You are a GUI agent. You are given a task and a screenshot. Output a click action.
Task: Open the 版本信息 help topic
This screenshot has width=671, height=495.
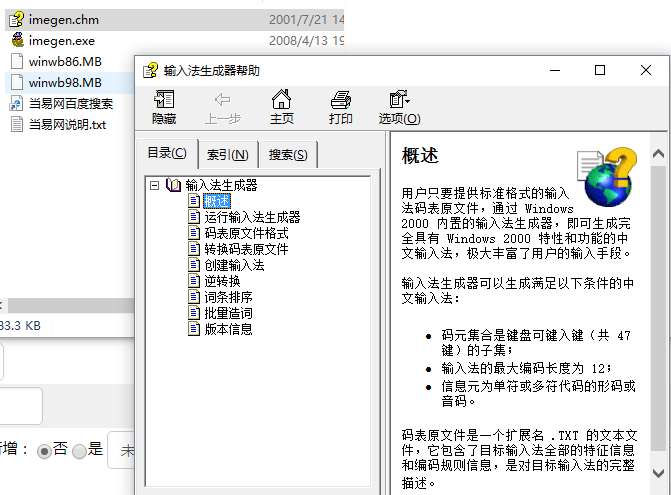click(x=228, y=329)
